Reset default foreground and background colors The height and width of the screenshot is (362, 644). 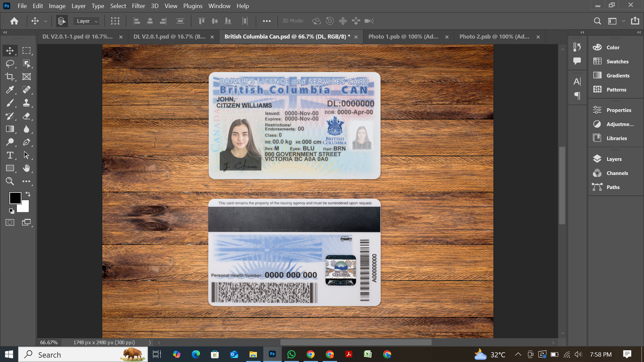pyautogui.click(x=11, y=211)
